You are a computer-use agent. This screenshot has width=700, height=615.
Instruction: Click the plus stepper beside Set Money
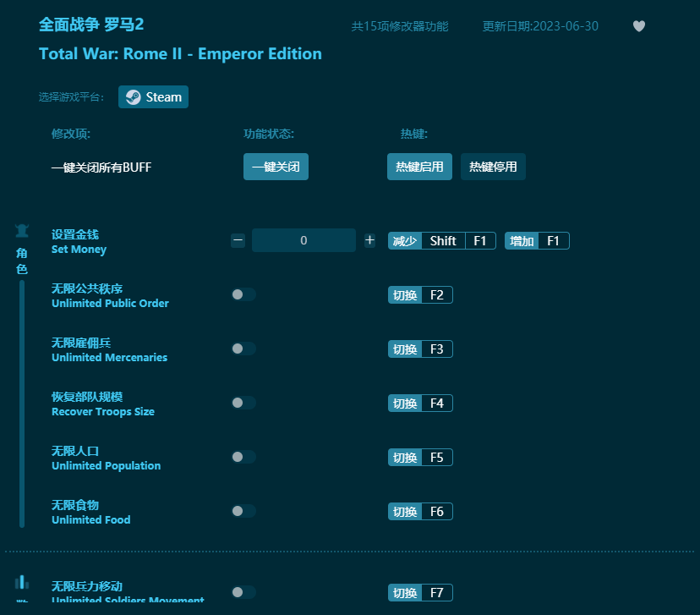369,240
